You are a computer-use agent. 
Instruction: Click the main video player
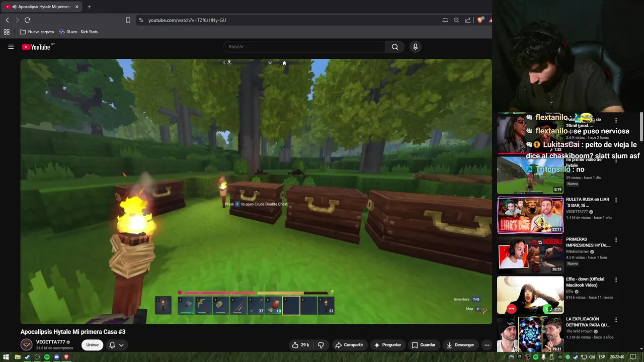tap(256, 192)
